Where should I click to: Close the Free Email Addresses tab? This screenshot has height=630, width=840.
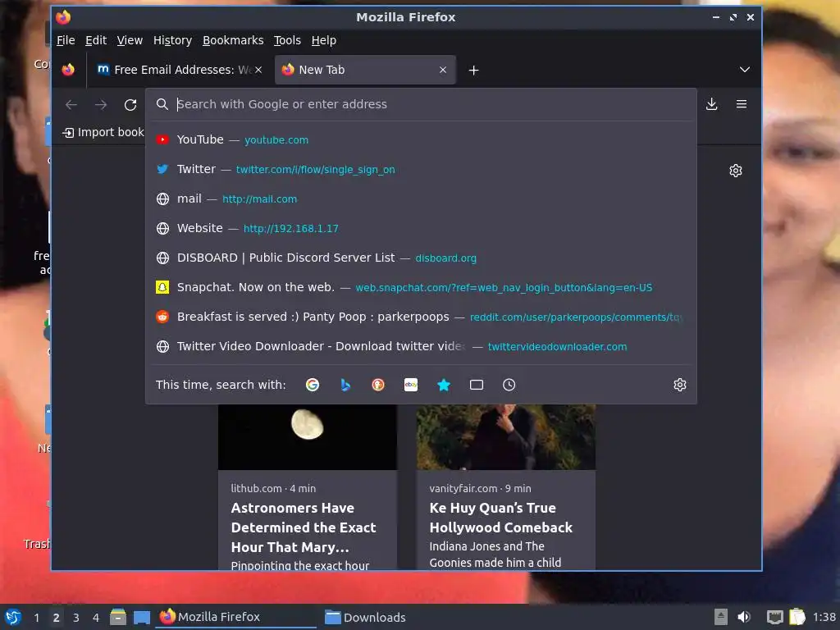point(258,70)
